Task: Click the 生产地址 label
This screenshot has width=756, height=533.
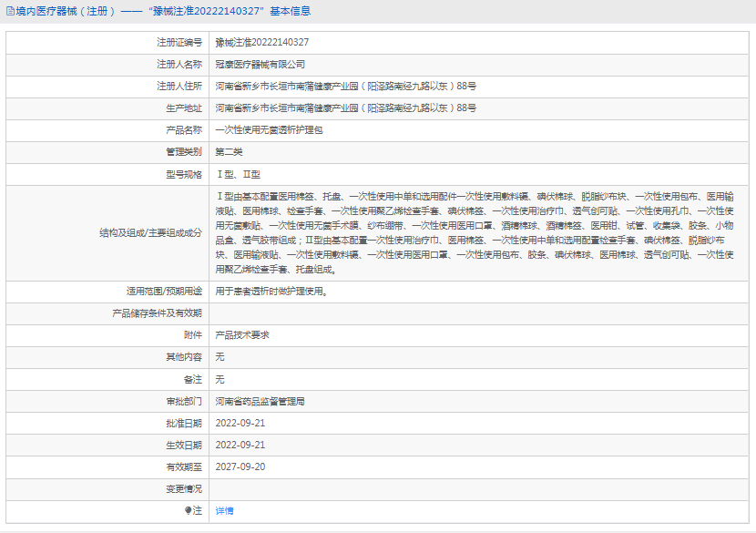Action: tap(184, 108)
